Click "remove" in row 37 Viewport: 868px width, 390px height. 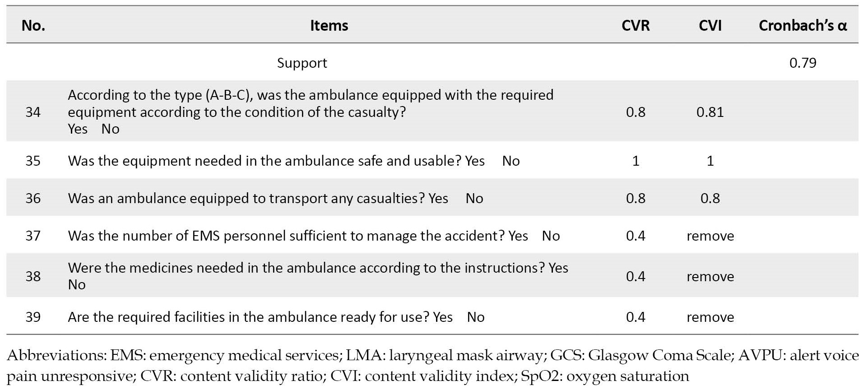(x=710, y=236)
